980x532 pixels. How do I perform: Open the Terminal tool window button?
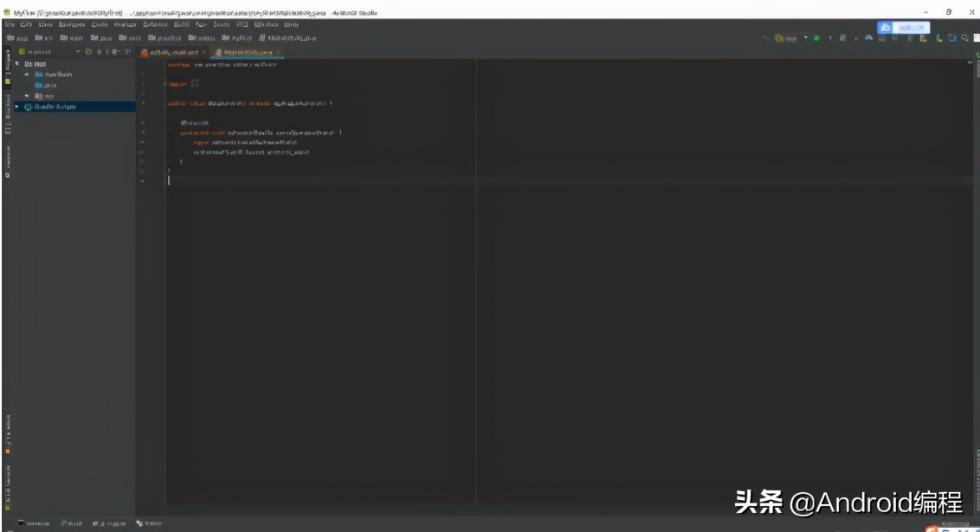click(x=34, y=523)
